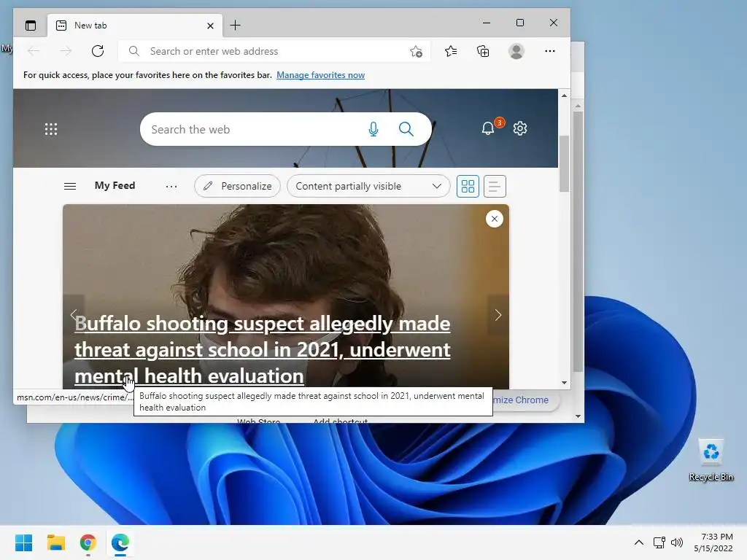747x560 pixels.
Task: Click the Edge page scroll up arrow
Action: click(564, 96)
